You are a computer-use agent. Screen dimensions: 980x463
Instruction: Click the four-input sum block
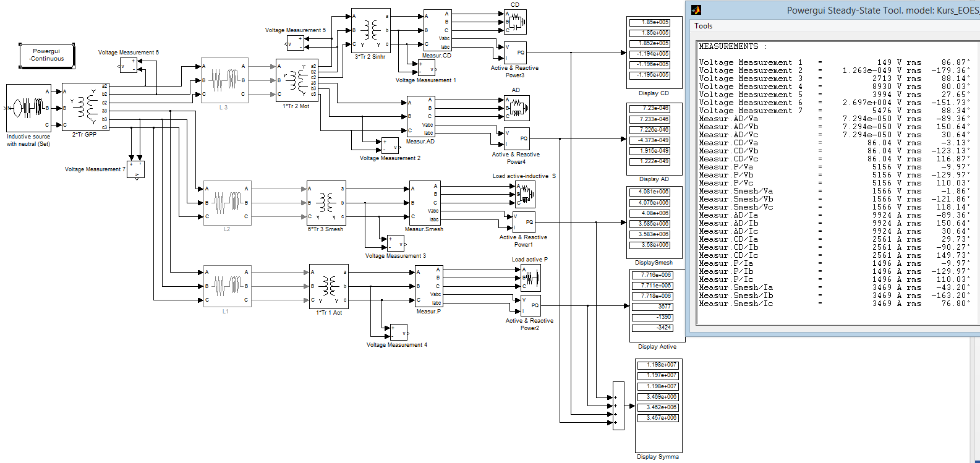pyautogui.click(x=618, y=406)
